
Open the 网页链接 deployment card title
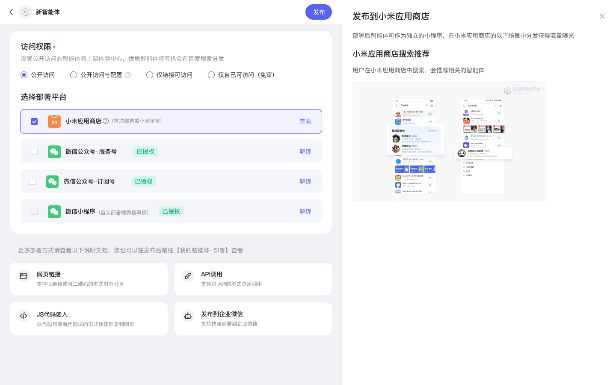pyautogui.click(x=49, y=274)
